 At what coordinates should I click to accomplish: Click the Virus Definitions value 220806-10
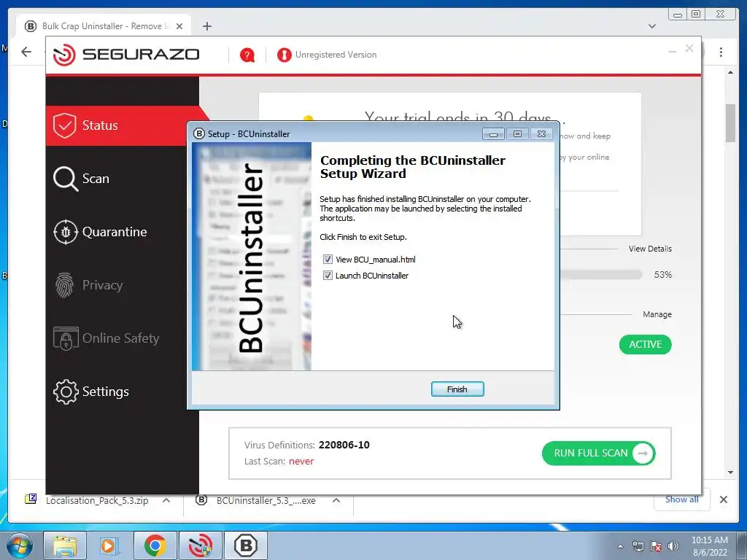[x=344, y=445]
